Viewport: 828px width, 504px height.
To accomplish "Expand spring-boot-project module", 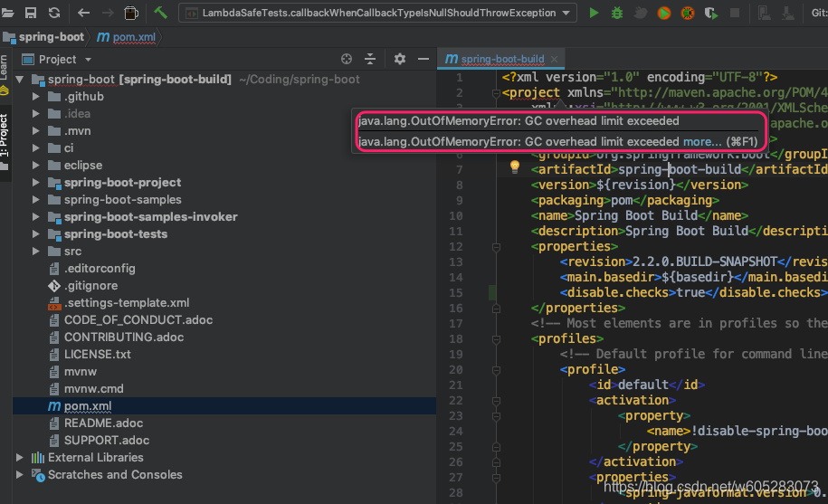I will click(x=36, y=183).
